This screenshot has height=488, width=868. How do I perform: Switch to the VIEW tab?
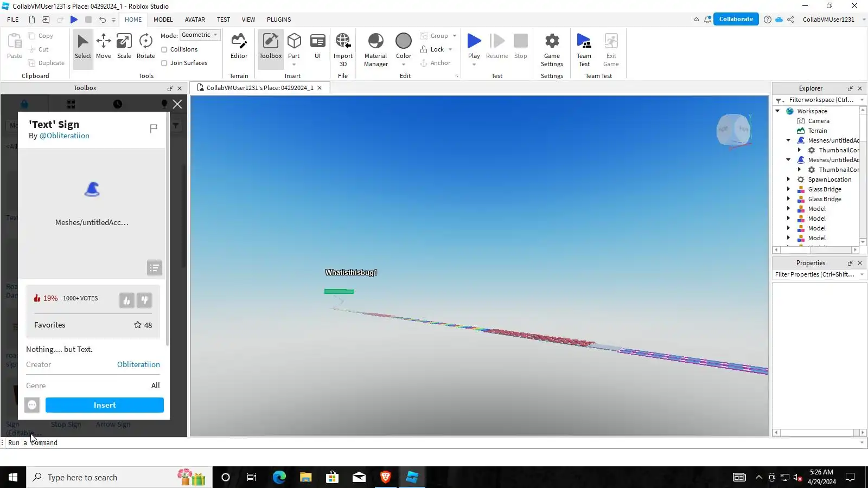[248, 20]
